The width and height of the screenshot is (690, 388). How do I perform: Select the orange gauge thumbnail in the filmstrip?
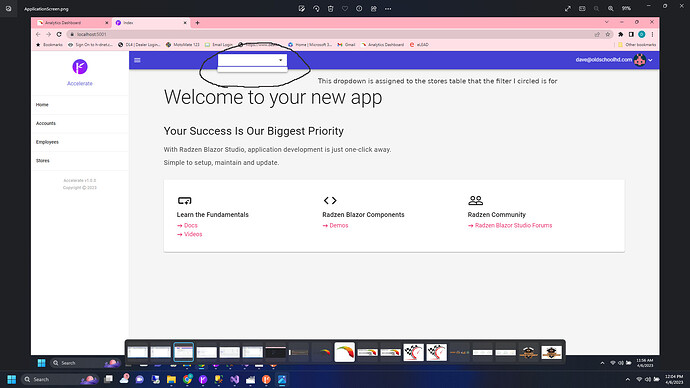(x=345, y=352)
